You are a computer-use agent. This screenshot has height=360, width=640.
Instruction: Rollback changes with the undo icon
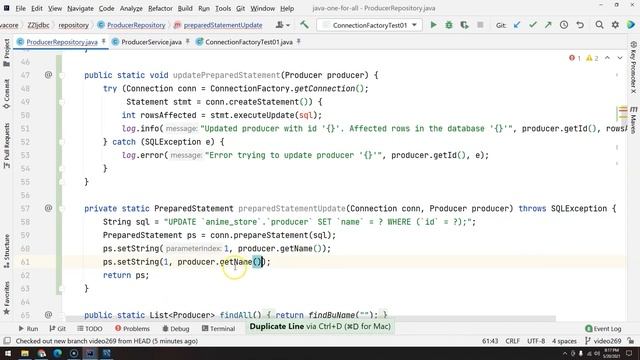(x=580, y=25)
